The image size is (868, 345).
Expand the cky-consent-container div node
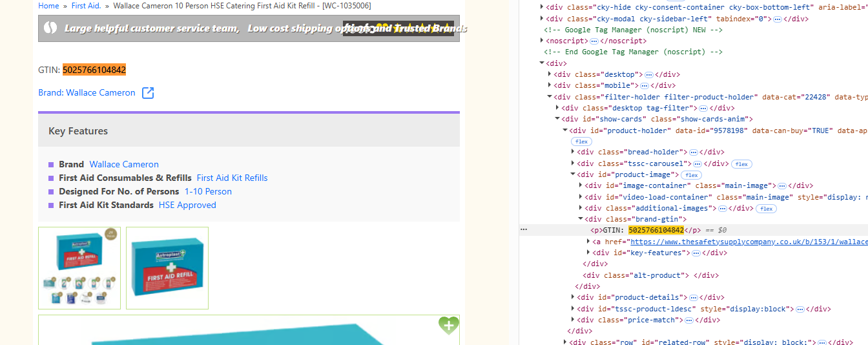pos(542,7)
